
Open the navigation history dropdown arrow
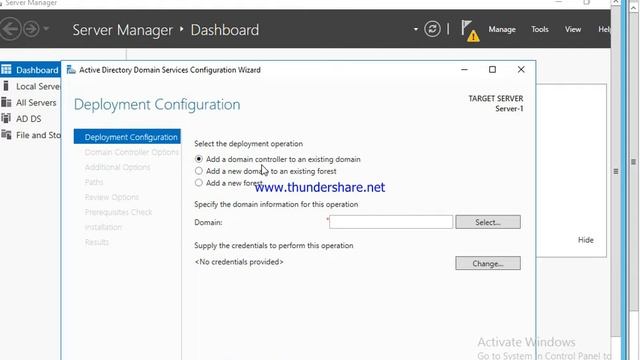point(46,29)
